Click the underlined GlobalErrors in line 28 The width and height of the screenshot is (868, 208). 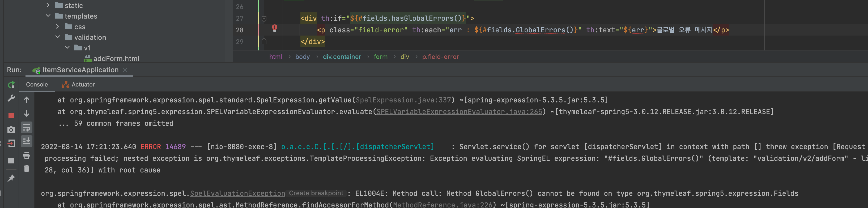tap(540, 30)
